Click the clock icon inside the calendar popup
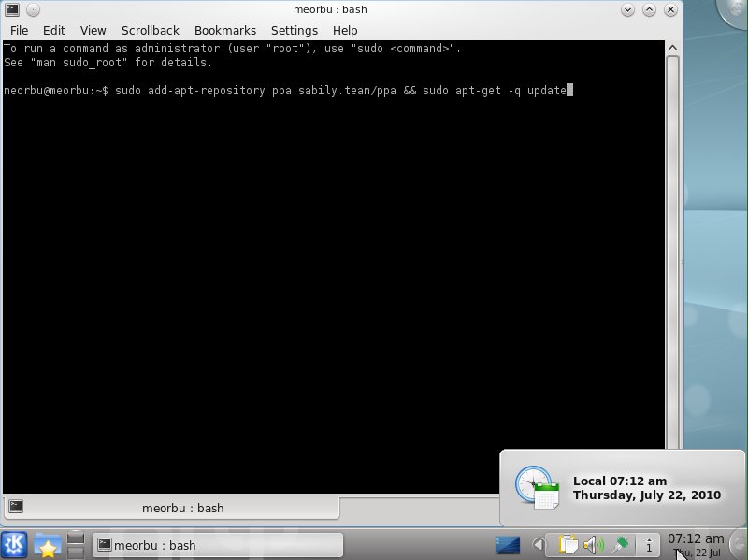This screenshot has width=748, height=560. (533, 484)
